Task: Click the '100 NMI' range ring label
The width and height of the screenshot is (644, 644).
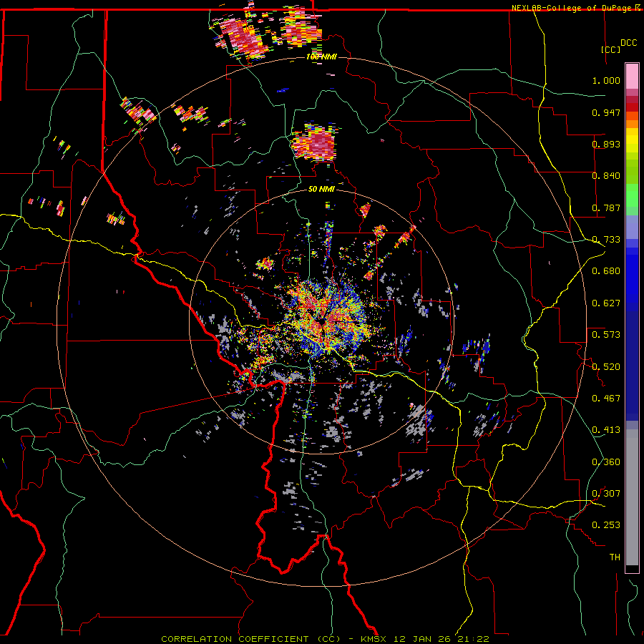Action: pos(321,57)
